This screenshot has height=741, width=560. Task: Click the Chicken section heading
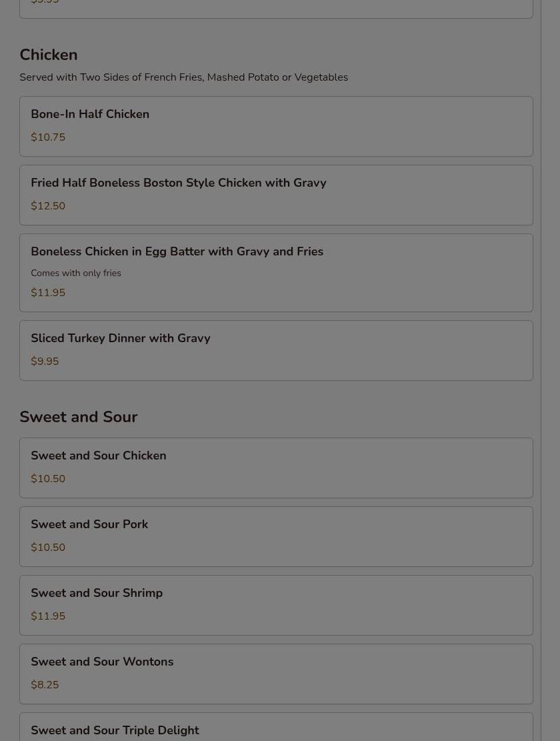pyautogui.click(x=49, y=55)
